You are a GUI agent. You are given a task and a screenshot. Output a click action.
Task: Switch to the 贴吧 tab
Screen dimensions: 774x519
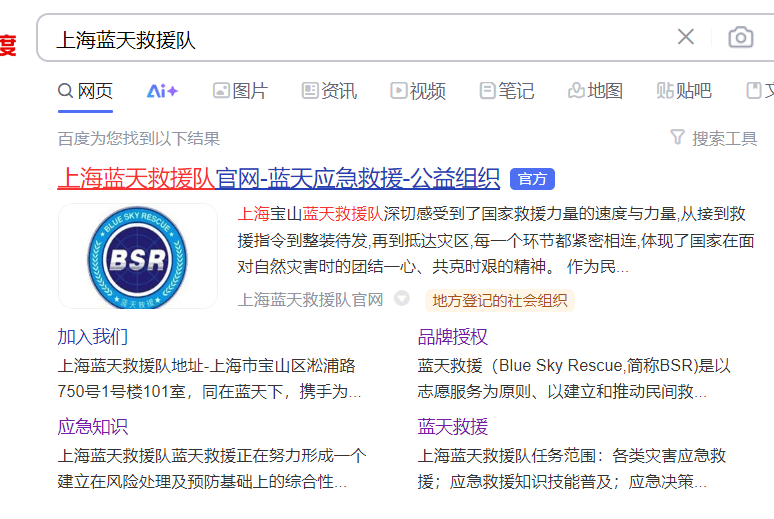coord(684,91)
